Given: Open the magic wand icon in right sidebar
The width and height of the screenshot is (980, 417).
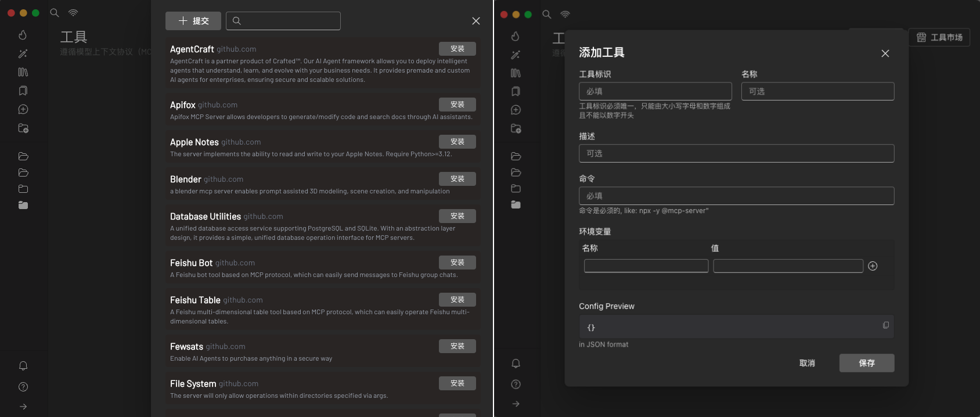Looking at the screenshot, I should click(516, 55).
